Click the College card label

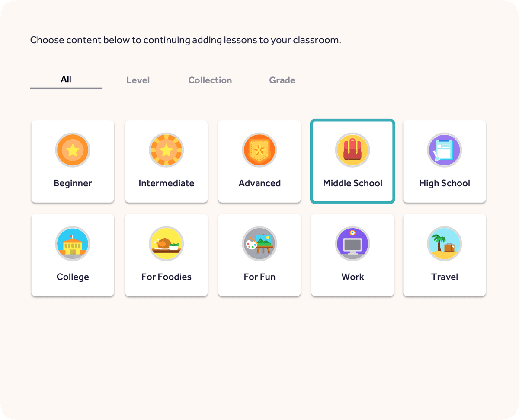pyautogui.click(x=73, y=277)
